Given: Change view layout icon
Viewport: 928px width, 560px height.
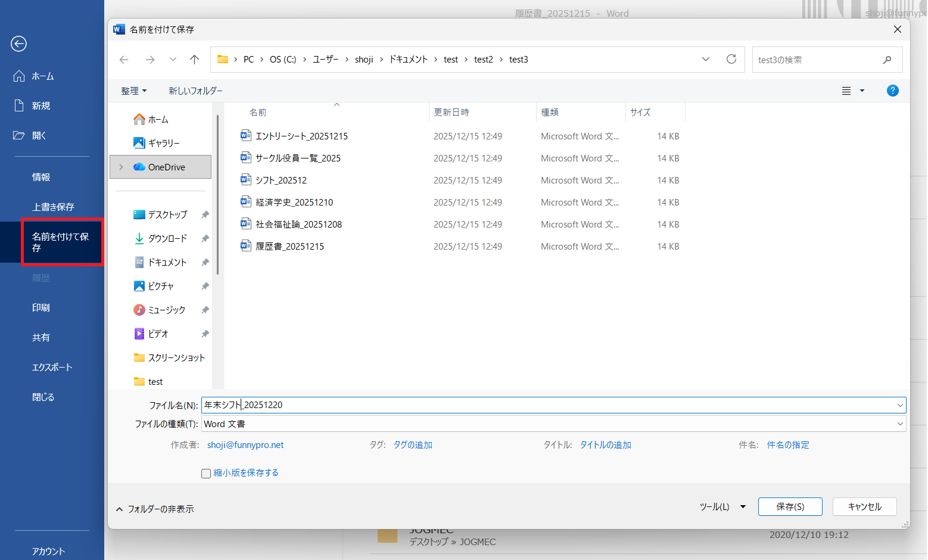Looking at the screenshot, I should (x=846, y=91).
